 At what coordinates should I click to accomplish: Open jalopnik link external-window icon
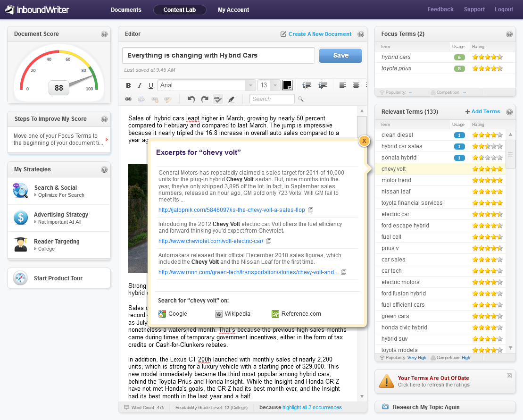pyautogui.click(x=310, y=210)
